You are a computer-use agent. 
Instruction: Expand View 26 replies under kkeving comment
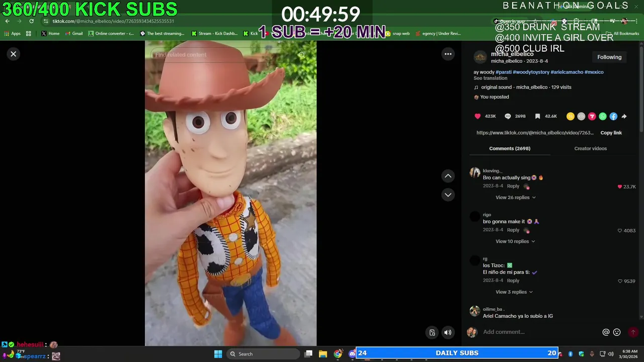click(515, 198)
